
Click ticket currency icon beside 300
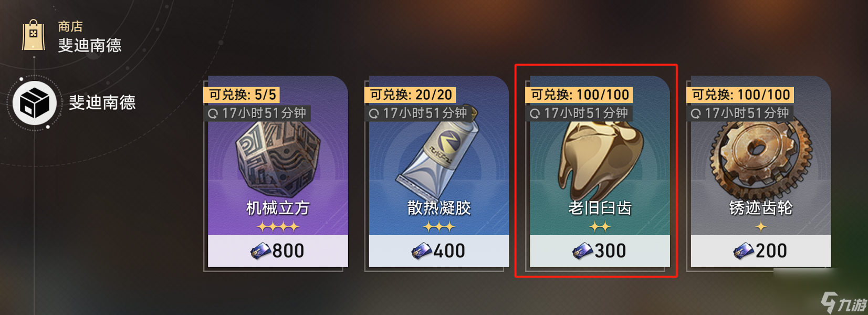582,251
